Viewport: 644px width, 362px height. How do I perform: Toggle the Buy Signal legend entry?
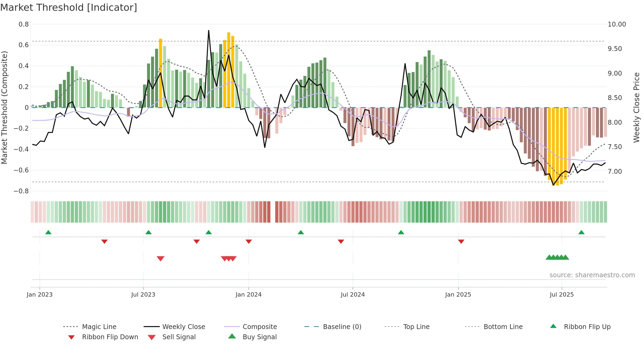(252, 337)
